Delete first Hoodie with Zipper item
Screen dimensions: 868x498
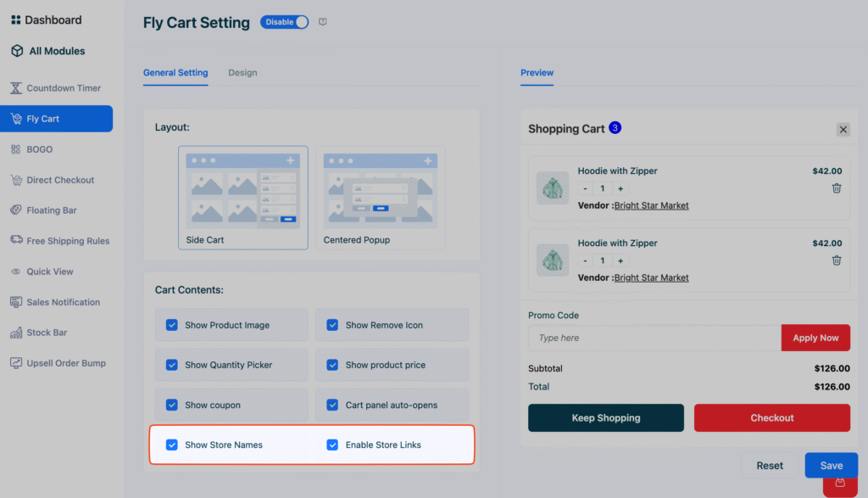tap(837, 188)
